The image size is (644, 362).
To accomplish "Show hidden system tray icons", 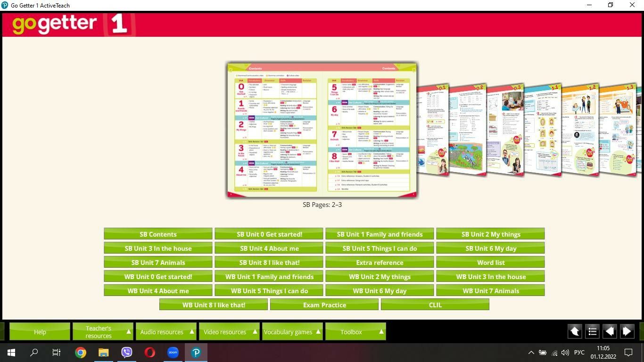I will pos(531,352).
